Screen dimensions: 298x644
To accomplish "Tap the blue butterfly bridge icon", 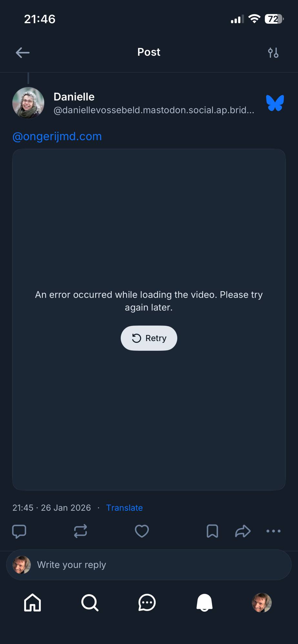I will 275,103.
